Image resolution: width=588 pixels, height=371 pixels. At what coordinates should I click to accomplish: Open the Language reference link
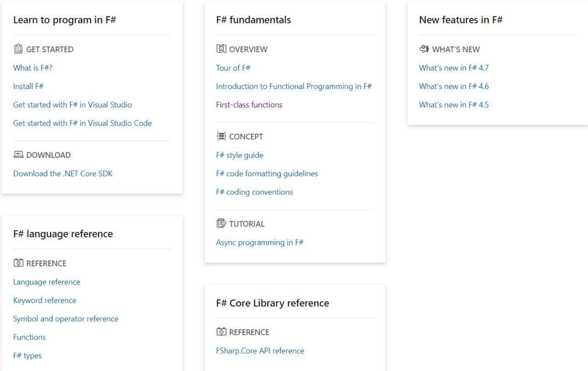(x=47, y=282)
